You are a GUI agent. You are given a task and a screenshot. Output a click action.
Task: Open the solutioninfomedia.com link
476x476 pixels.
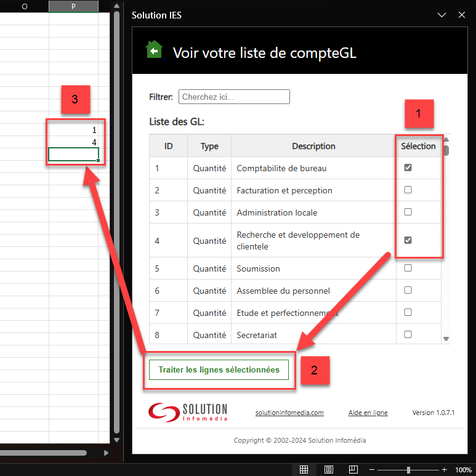[x=289, y=413]
